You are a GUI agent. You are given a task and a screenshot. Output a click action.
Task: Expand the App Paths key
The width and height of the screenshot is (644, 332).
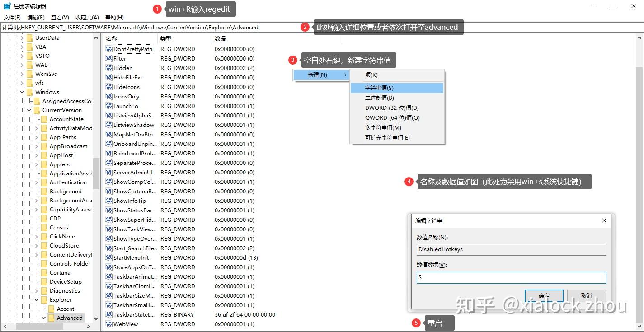36,137
